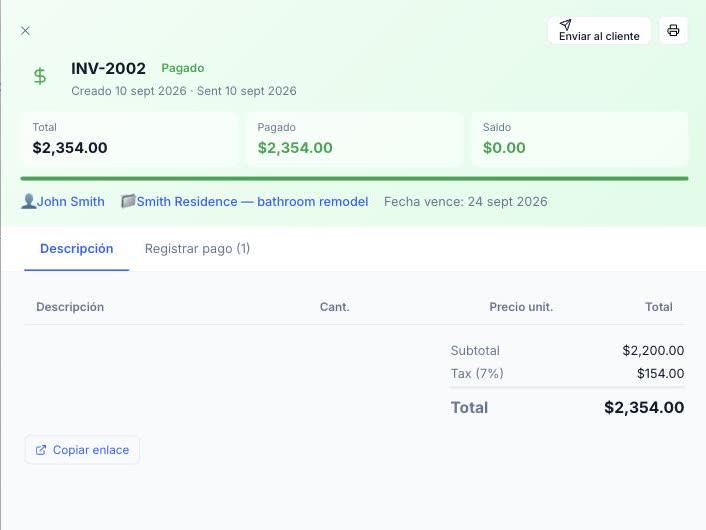Viewport: 706px width, 530px height.
Task: Click the Saldo $0.00 summary card
Action: click(579, 140)
